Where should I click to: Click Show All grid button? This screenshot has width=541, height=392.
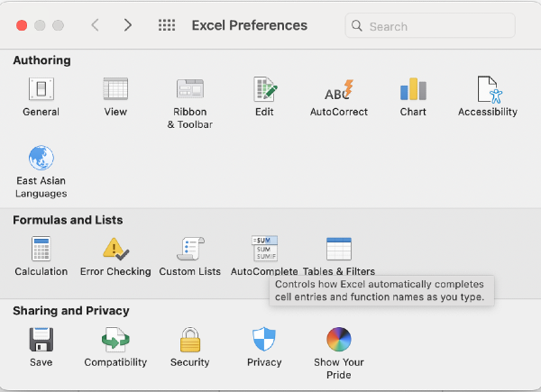[167, 25]
